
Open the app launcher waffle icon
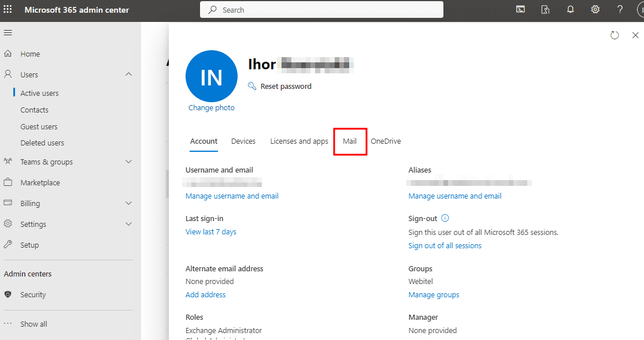pos(8,9)
